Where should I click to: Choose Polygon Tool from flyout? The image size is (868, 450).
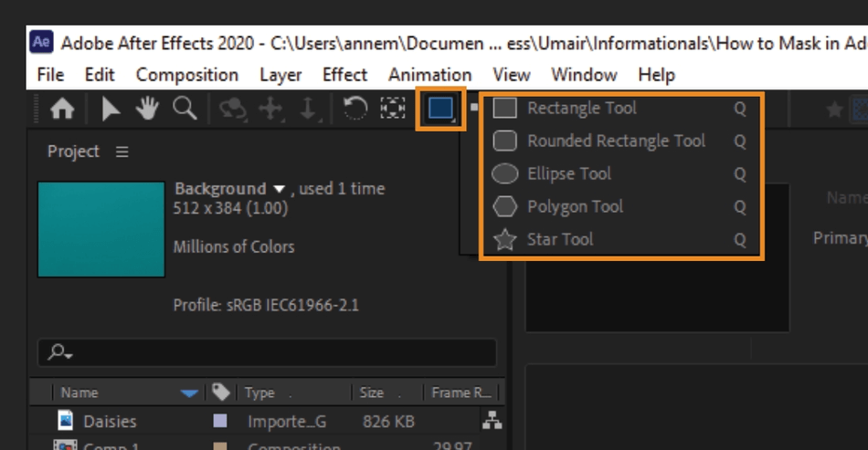tap(620, 207)
